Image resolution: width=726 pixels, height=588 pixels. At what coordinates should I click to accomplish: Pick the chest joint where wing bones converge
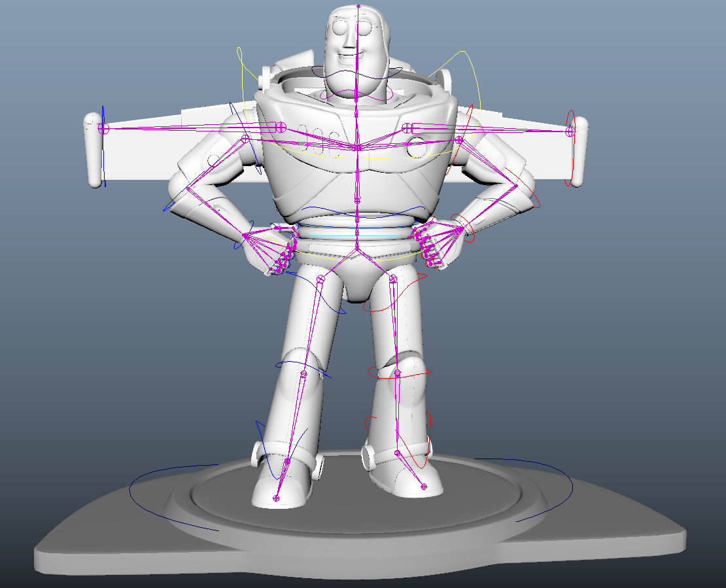click(358, 148)
